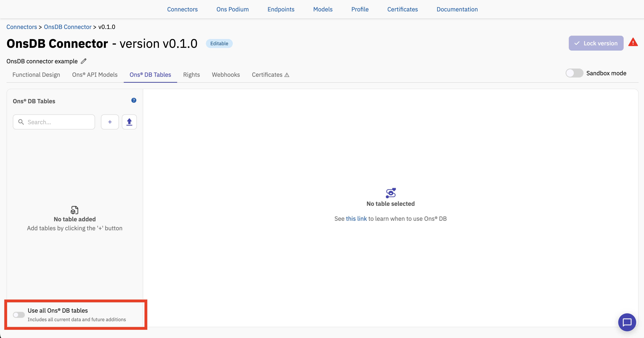Click the No table selected connector icon
Viewport: 644px width, 338px height.
[391, 193]
